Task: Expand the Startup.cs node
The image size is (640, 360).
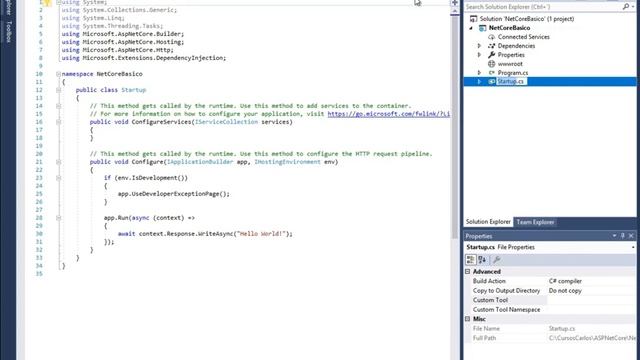Action: click(480, 82)
